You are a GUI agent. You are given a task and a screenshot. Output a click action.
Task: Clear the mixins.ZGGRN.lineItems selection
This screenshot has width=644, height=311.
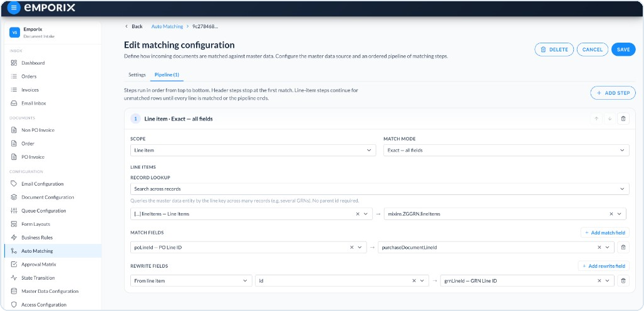[611, 214]
